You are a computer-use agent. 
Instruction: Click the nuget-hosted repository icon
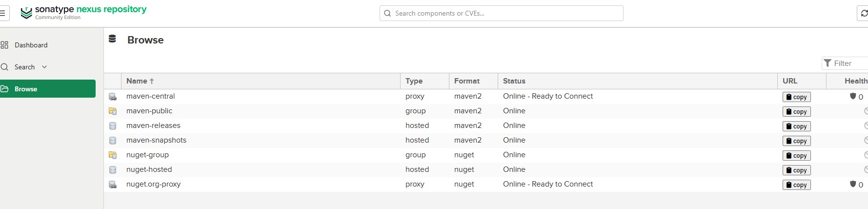pyautogui.click(x=113, y=170)
